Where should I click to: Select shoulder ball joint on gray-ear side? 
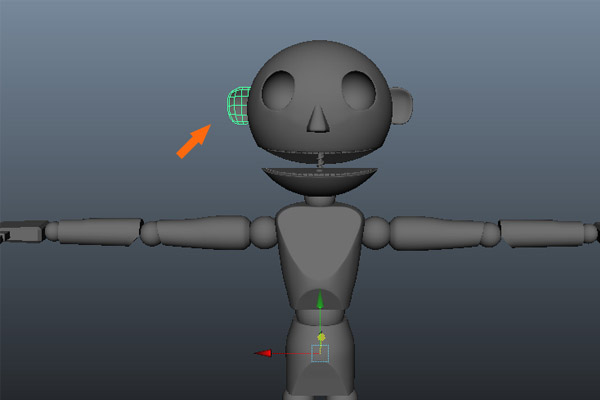[376, 232]
